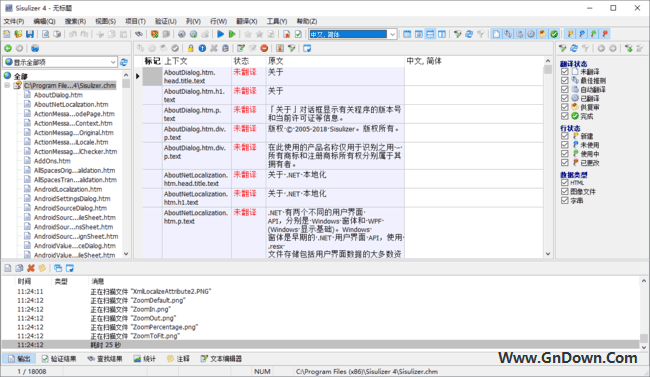650x377 pixels.
Task: Click the yellow padlock lock icon
Action: pos(190,49)
